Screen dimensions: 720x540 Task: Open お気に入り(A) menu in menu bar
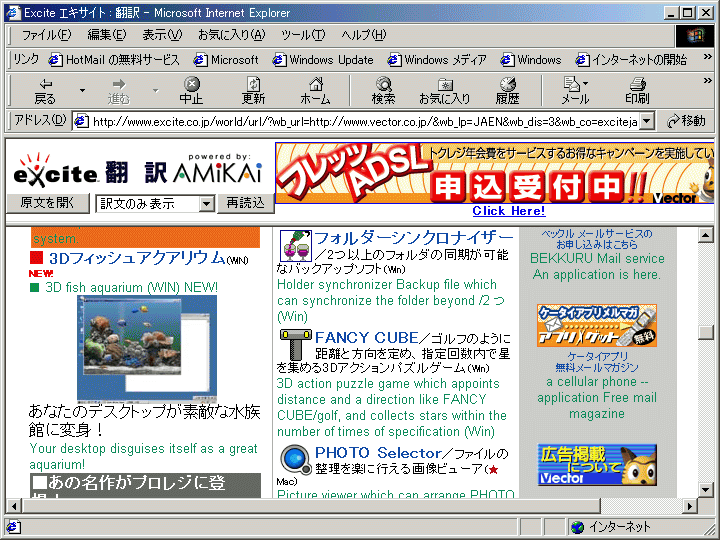click(232, 35)
